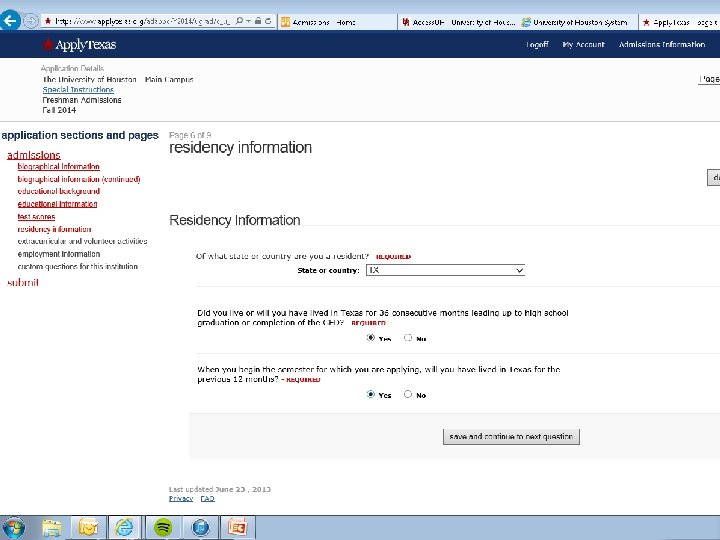Click the 'Freshman Admissions' text
Image resolution: width=720 pixels, height=540 pixels.
coord(82,100)
